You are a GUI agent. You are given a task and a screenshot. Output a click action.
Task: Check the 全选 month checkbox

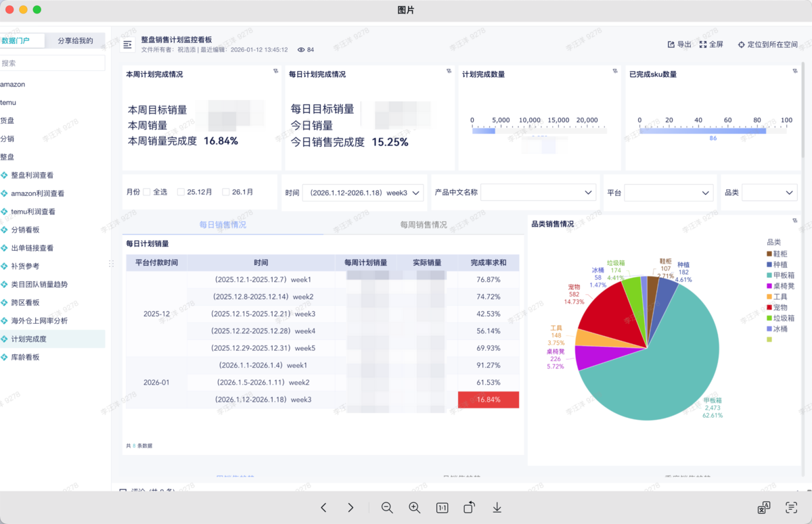(147, 192)
